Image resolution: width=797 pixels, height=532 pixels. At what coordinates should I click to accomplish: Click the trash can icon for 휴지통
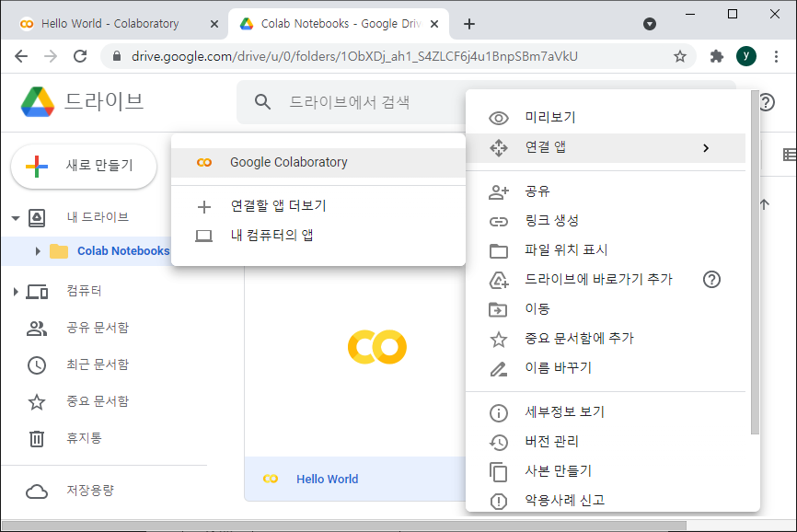tap(37, 438)
